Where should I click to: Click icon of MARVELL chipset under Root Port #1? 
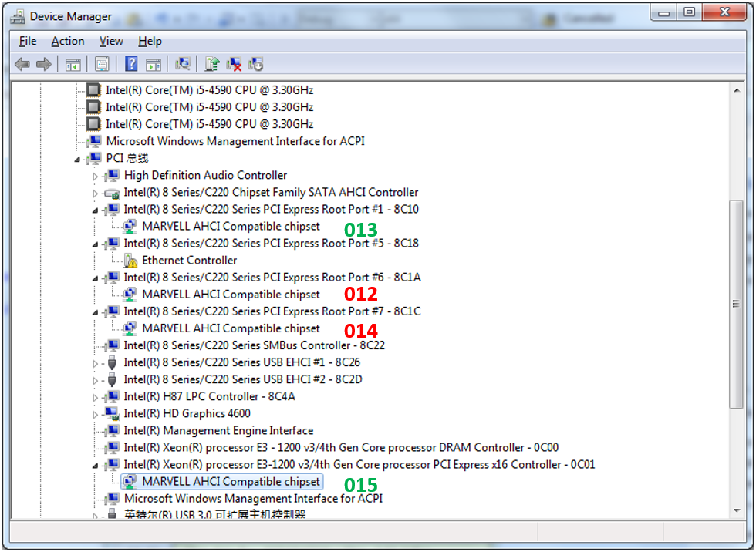click(x=130, y=227)
